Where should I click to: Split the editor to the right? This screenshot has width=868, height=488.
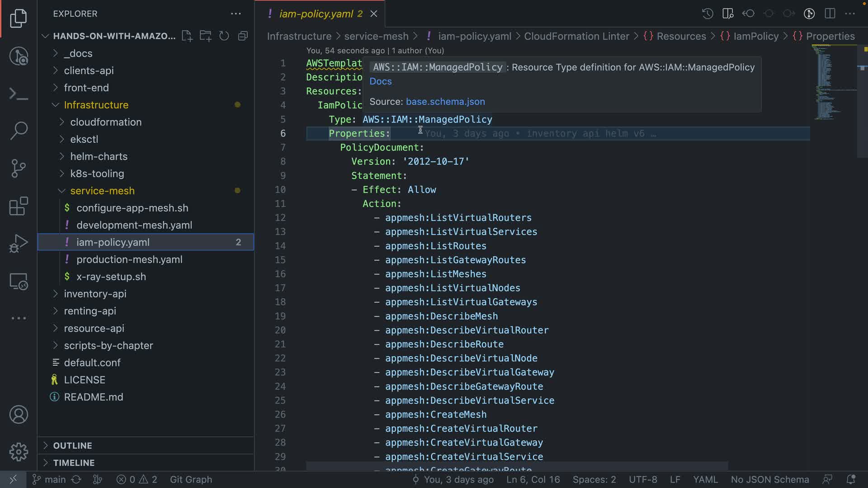point(830,14)
